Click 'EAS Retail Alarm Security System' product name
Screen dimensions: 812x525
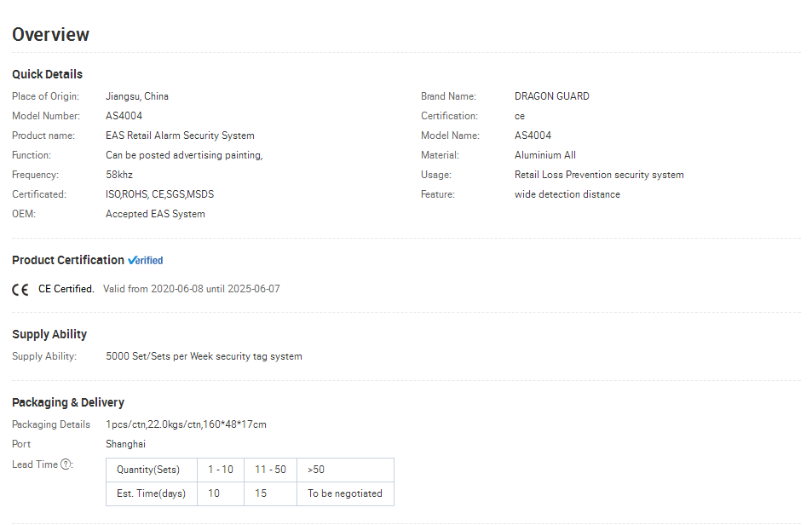[181, 136]
